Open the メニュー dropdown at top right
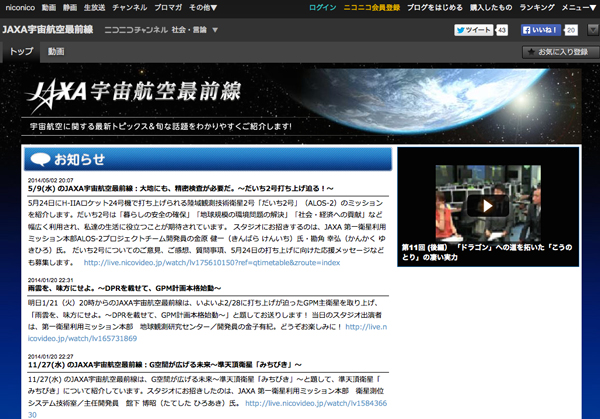600x419 pixels. coord(577,7)
